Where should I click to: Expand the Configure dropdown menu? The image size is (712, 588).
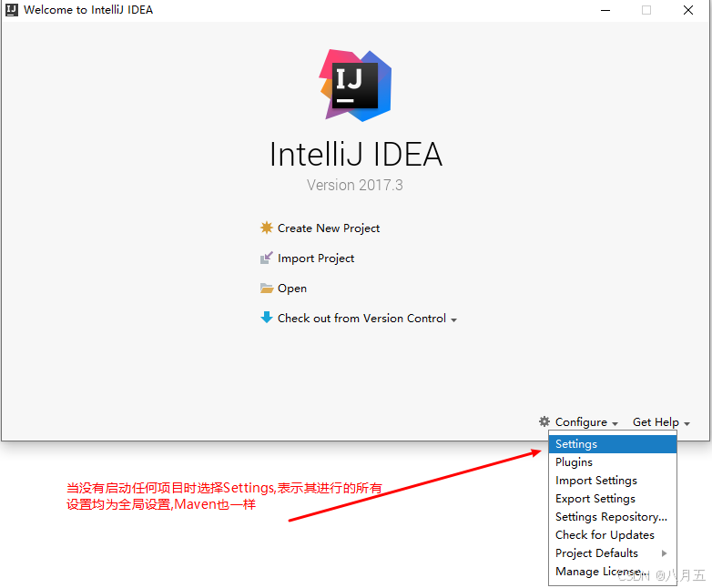pyautogui.click(x=586, y=422)
